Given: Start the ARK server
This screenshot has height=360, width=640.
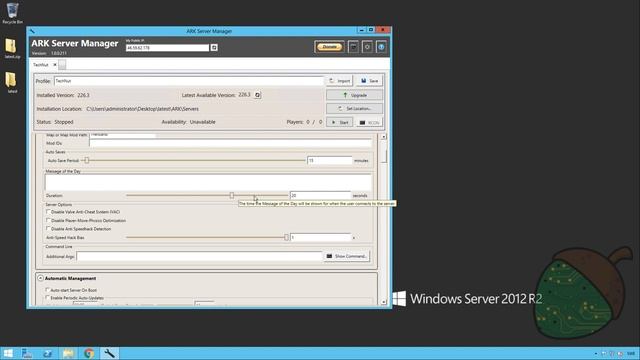Looking at the screenshot, I should point(340,122).
